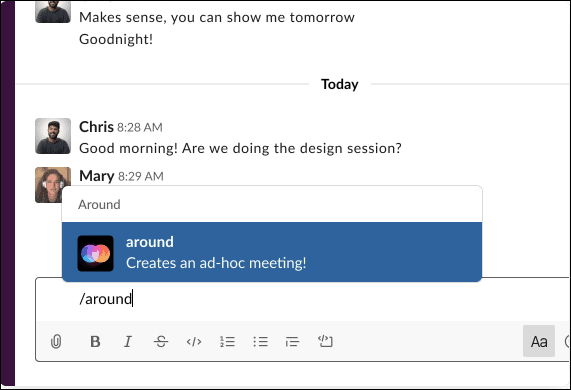
Task: Insert a code block
Action: pyautogui.click(x=325, y=341)
